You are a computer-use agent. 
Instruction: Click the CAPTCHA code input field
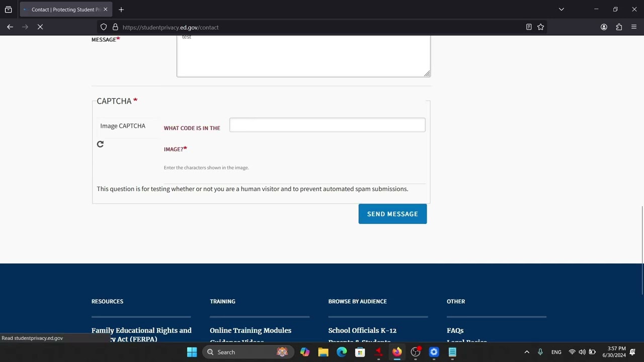coord(327,125)
